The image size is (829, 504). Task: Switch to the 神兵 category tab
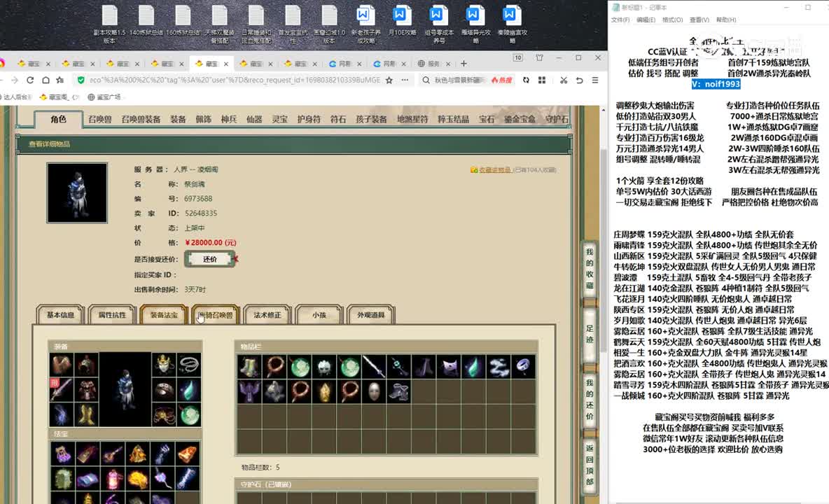(x=229, y=120)
